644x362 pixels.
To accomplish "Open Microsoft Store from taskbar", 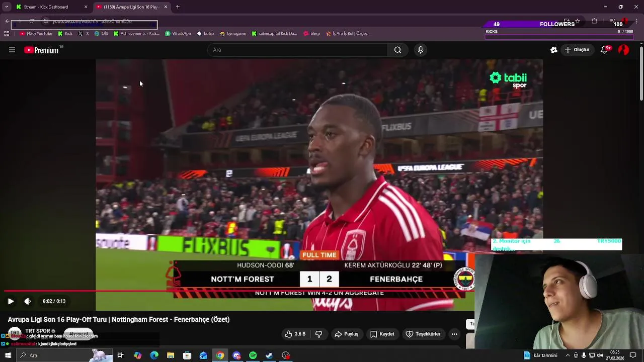I will tap(187, 355).
